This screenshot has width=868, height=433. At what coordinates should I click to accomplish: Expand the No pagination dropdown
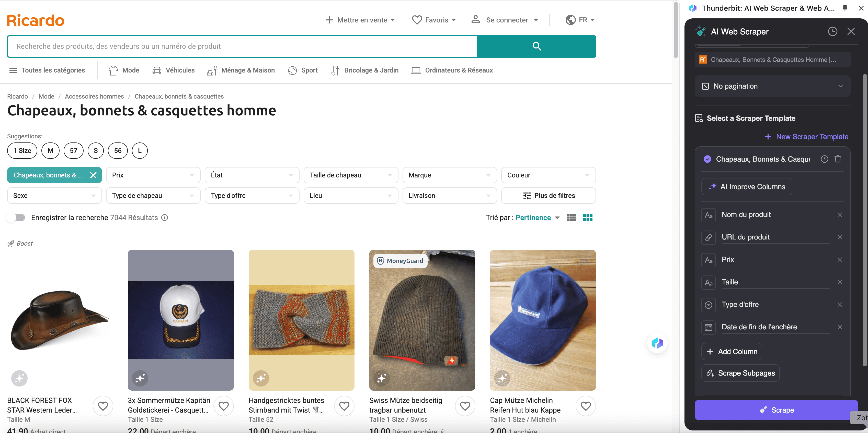(772, 86)
